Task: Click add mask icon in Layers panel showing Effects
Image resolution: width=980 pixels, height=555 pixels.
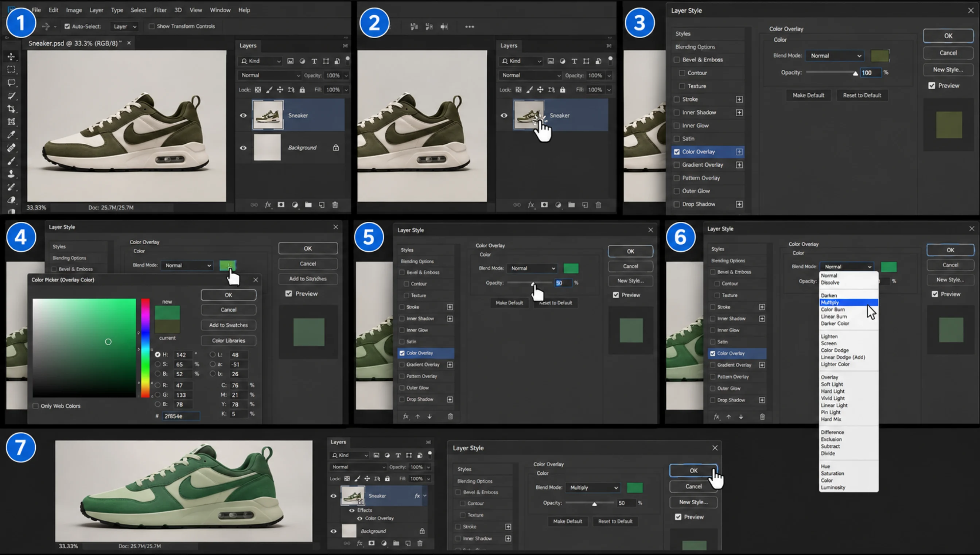Action: pyautogui.click(x=372, y=543)
